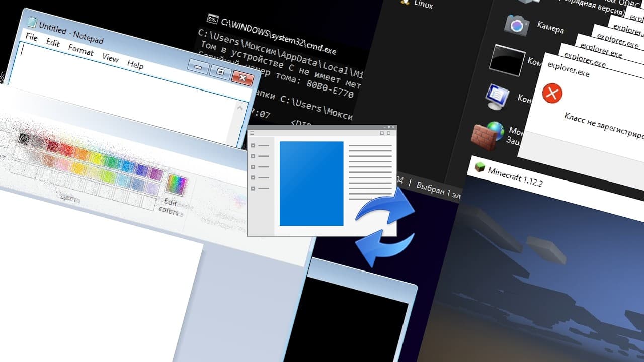Click the red error icon in explorer.exe dialog

pos(552,93)
